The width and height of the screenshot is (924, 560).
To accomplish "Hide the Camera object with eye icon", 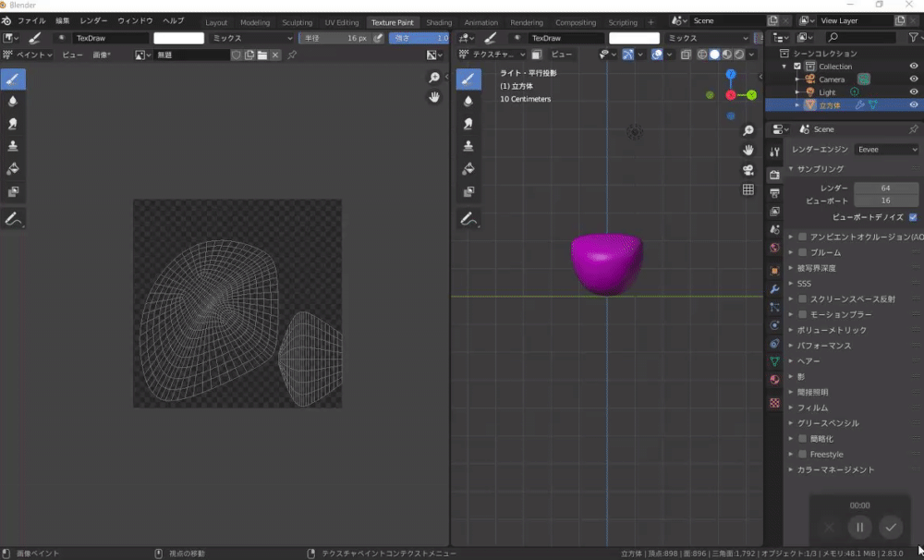I will click(x=913, y=79).
